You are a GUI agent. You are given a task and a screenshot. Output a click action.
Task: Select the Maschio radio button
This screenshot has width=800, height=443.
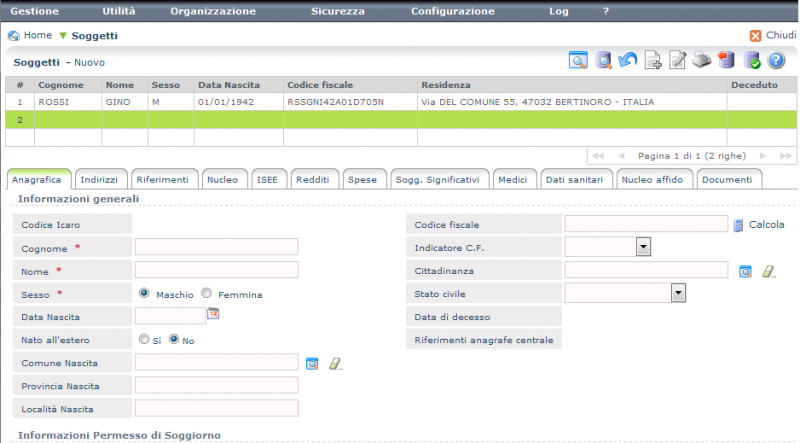(145, 294)
